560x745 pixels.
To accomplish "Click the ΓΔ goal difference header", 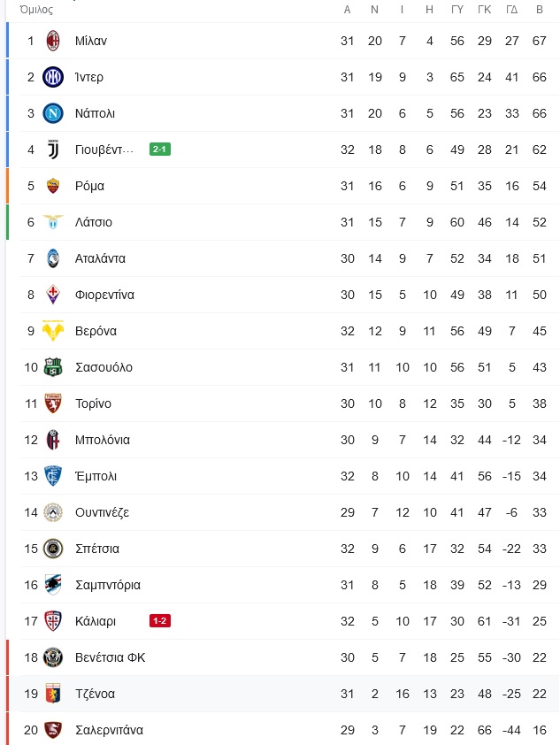I will point(511,10).
